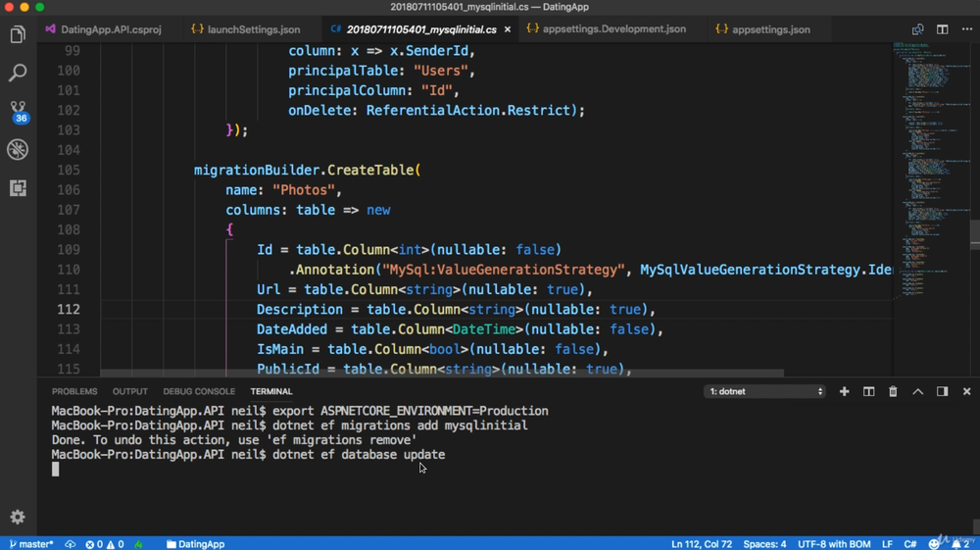Click the cloud synchronize changes icon
The width and height of the screenshot is (980, 550).
(x=70, y=544)
